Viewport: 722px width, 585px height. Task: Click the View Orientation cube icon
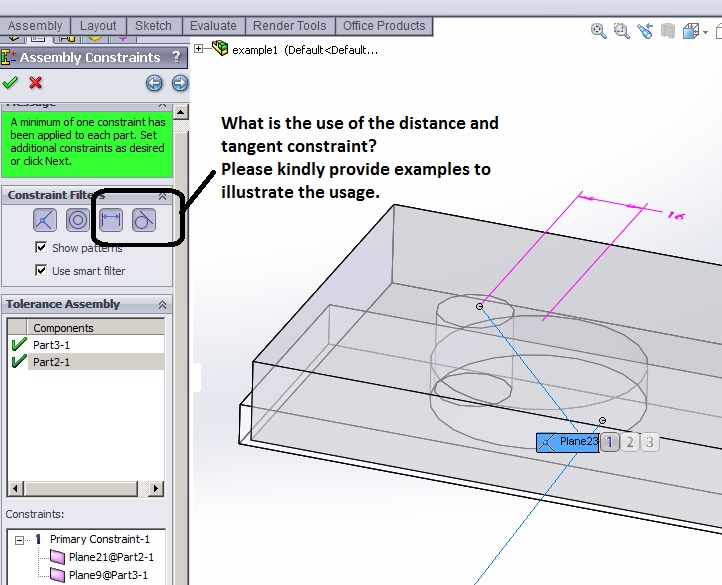(691, 31)
